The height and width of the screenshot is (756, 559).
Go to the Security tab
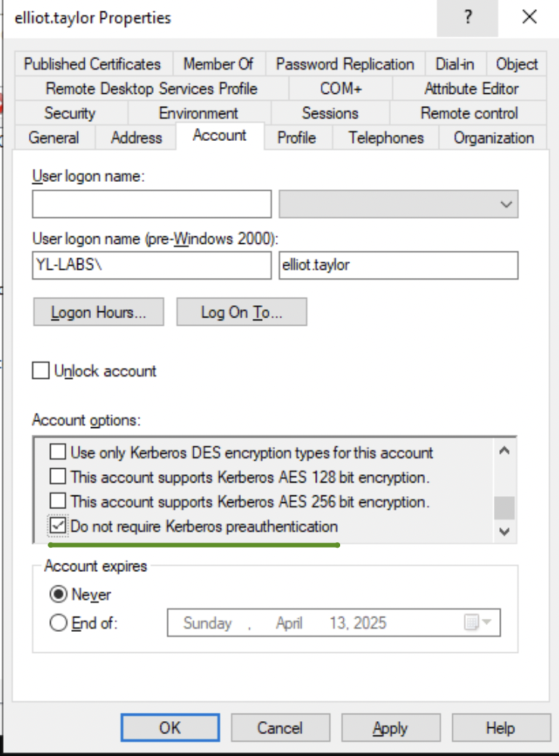click(70, 114)
